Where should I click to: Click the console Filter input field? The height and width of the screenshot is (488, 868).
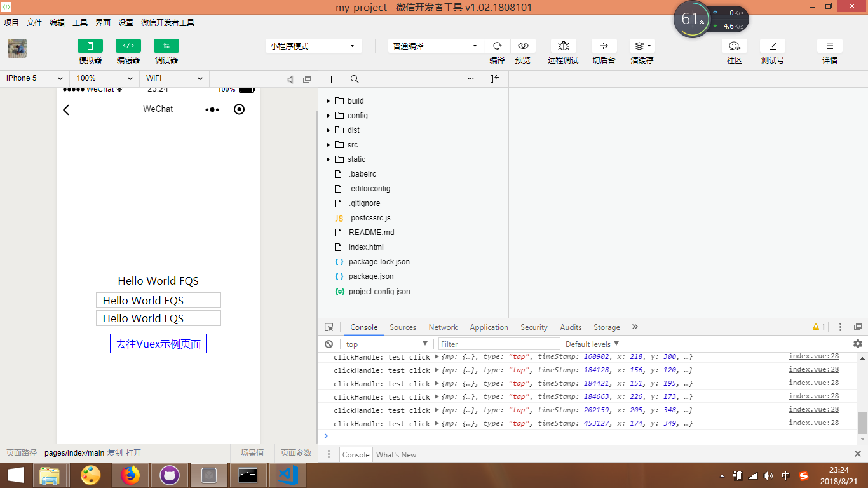click(499, 344)
